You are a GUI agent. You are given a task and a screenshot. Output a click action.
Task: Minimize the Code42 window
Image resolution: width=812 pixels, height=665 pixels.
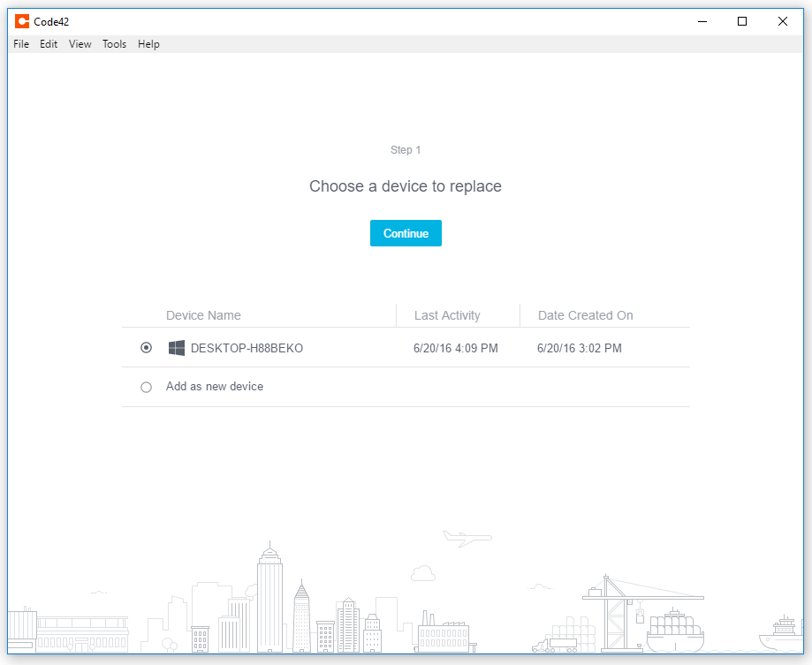pos(702,20)
